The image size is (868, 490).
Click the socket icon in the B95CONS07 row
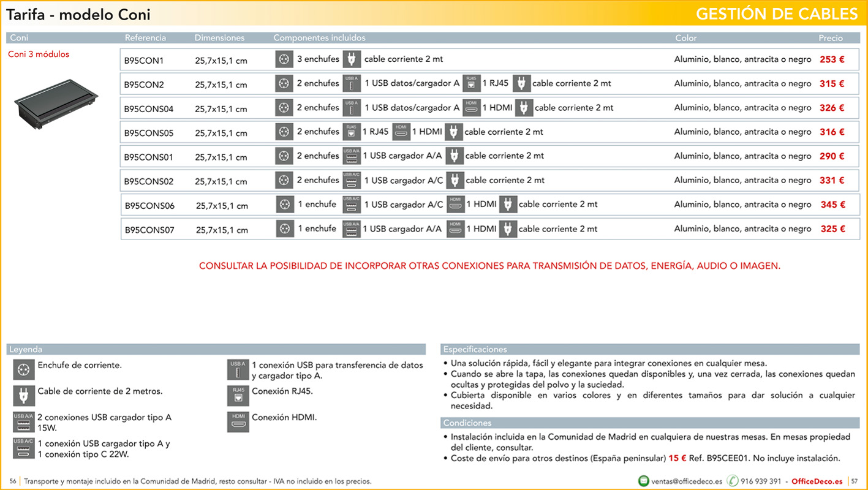(285, 228)
